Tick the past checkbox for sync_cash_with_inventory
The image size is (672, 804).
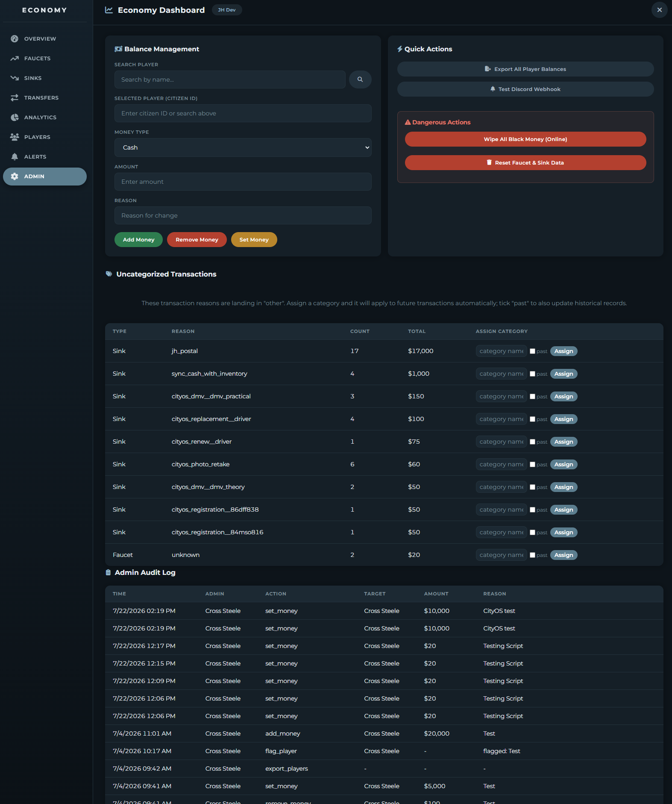532,374
